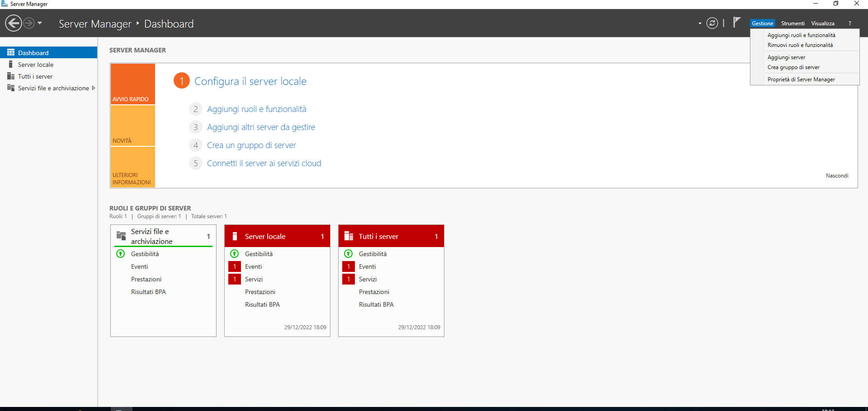The image size is (868, 411).
Task: Refresh the Server Manager dashboard
Action: pos(712,23)
